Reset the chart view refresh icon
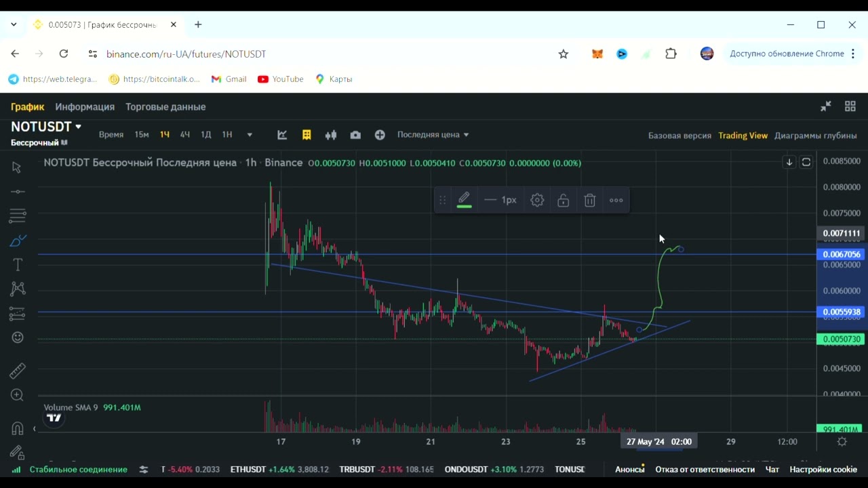This screenshot has height=488, width=868. pyautogui.click(x=806, y=163)
